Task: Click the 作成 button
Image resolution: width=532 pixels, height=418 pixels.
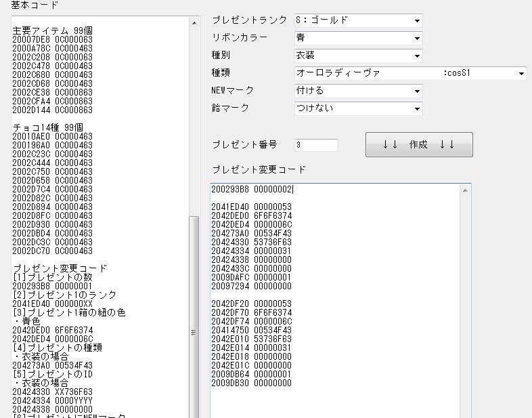Action: point(419,145)
